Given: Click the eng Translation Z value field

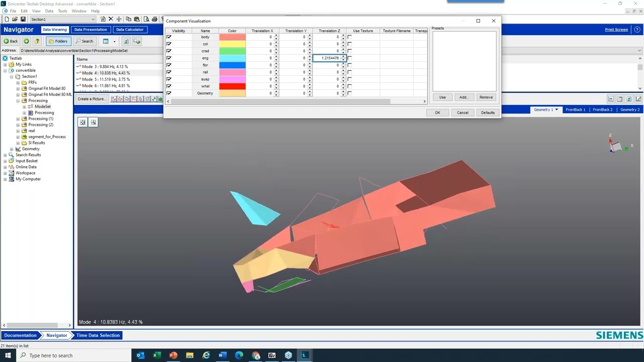Looking at the screenshot, I should tap(327, 58).
